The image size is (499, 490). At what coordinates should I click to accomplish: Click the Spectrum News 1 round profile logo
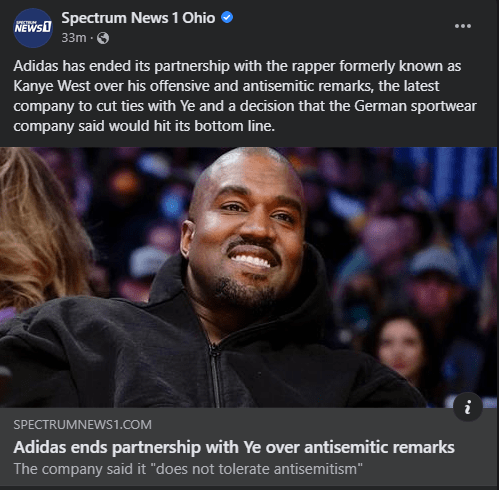33,28
